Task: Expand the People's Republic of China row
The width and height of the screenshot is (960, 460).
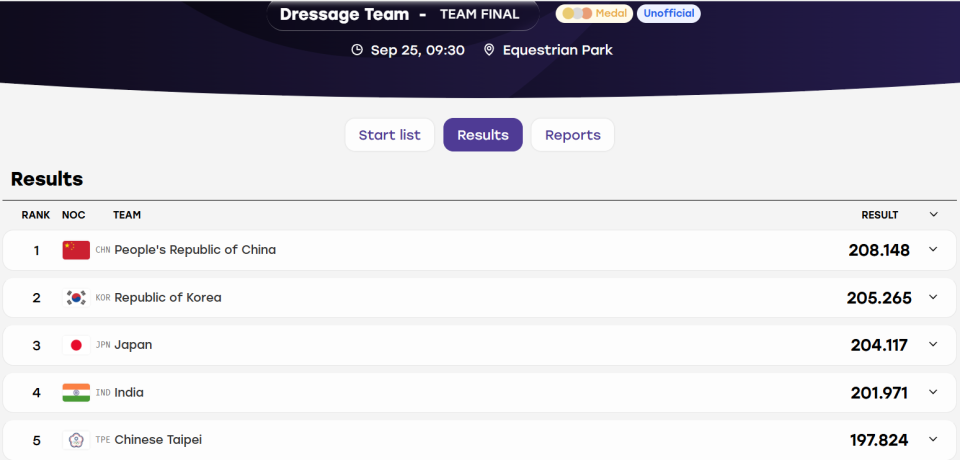Action: click(x=933, y=249)
